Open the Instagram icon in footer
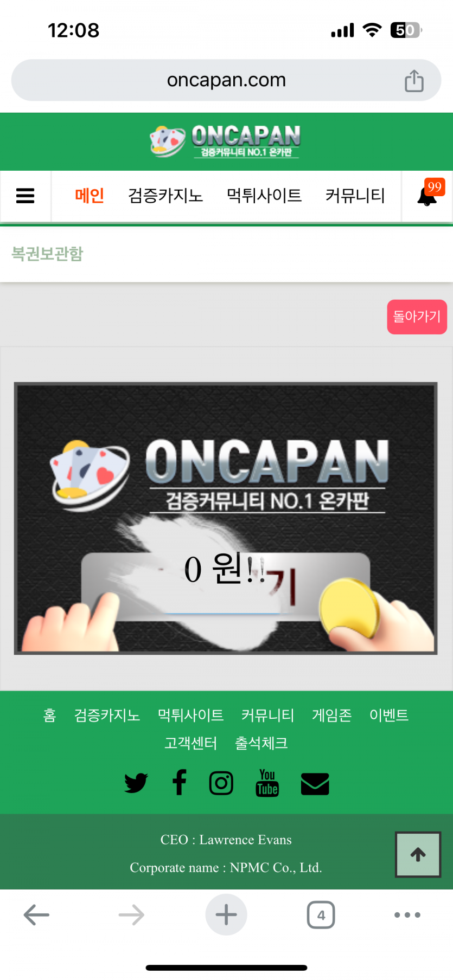Viewport: 453px width, 980px height. click(x=221, y=783)
